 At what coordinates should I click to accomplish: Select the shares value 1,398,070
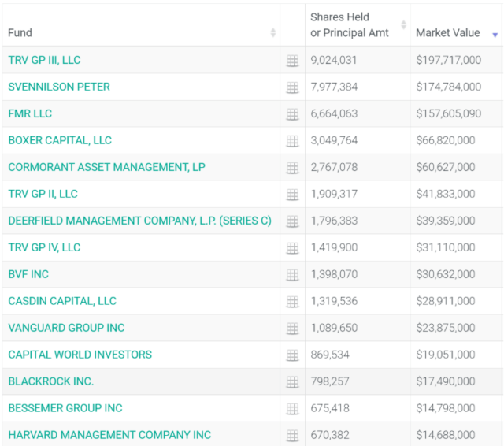click(x=334, y=274)
